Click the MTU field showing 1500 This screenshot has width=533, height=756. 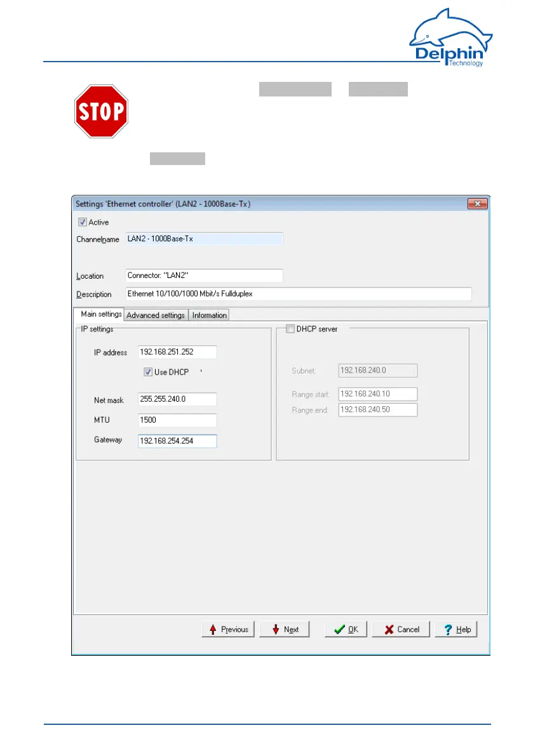[177, 420]
